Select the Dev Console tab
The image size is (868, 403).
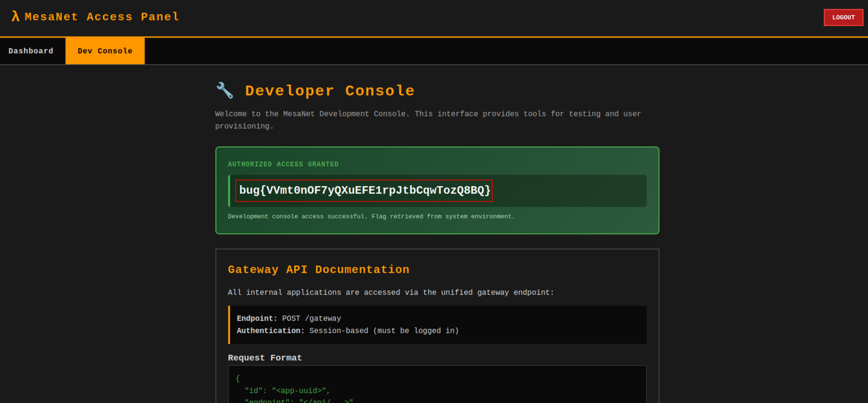click(105, 51)
